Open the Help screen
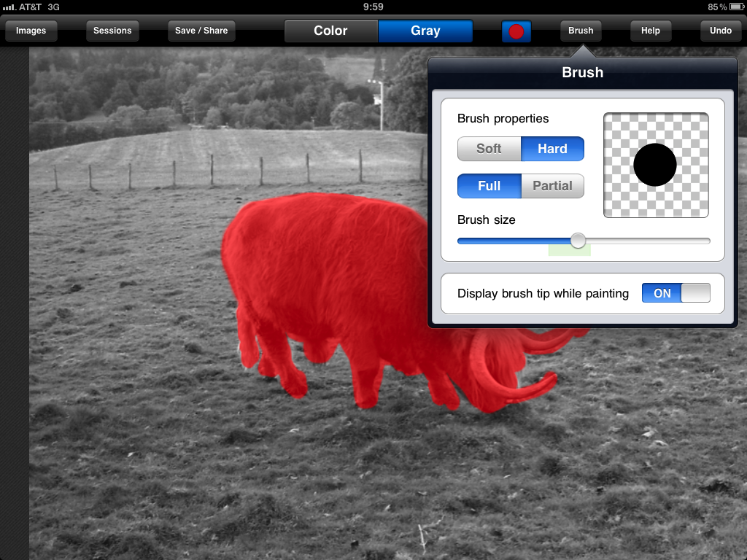The image size is (747, 560). pos(650,31)
